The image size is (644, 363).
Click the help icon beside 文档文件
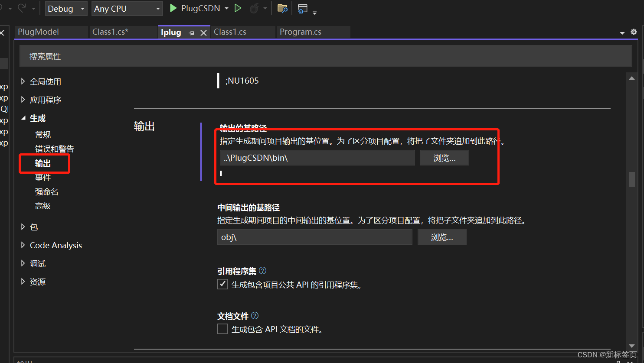tap(255, 315)
